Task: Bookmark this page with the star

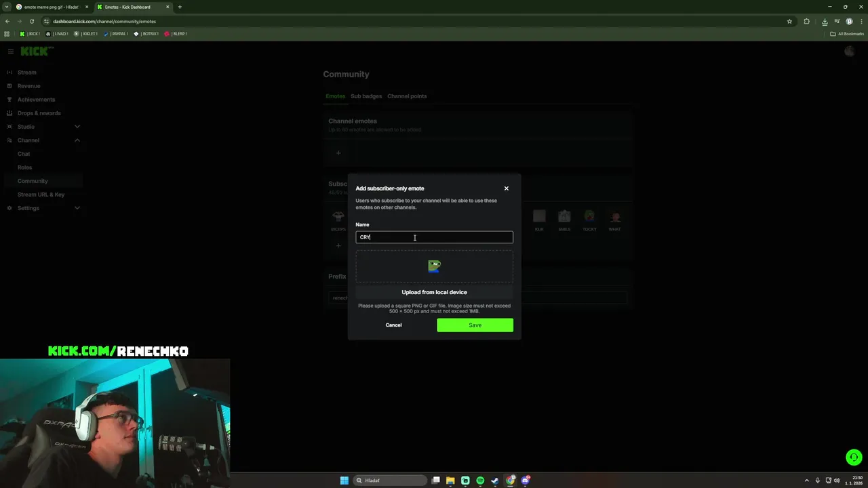Action: tap(789, 21)
